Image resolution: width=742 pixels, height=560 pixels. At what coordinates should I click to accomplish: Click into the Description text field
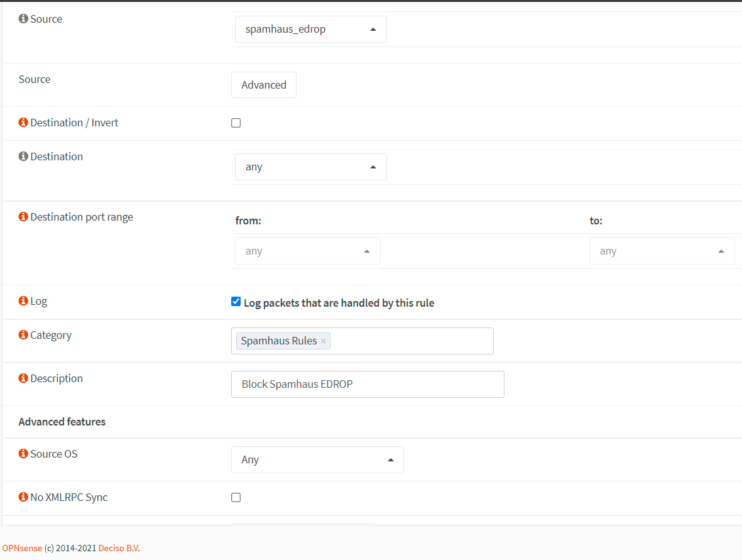pyautogui.click(x=368, y=384)
